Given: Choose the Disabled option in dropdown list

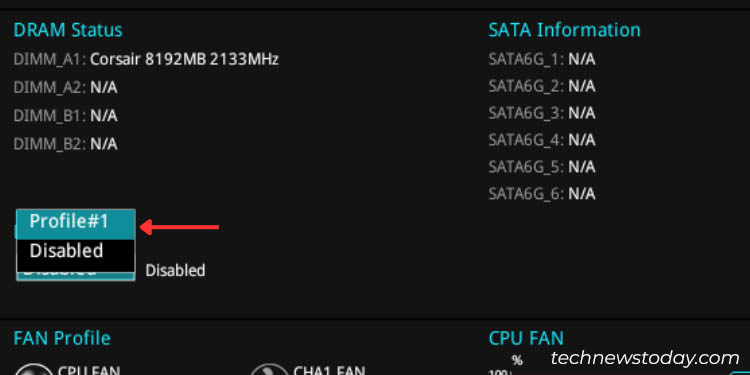Looking at the screenshot, I should pyautogui.click(x=76, y=251).
